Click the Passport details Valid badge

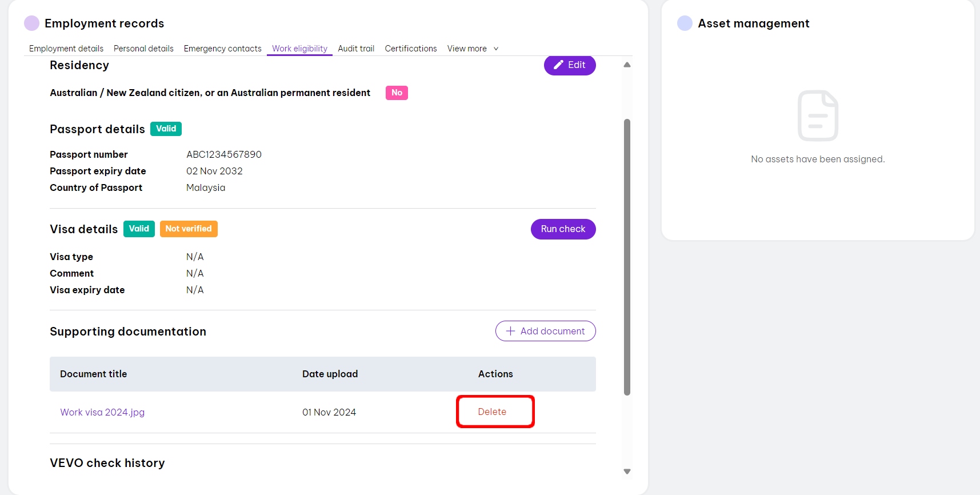166,129
